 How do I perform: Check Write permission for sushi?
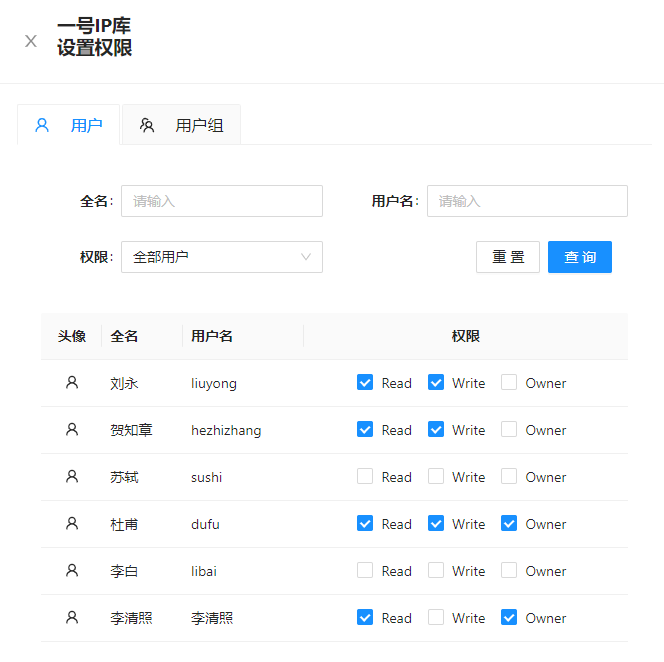click(436, 476)
